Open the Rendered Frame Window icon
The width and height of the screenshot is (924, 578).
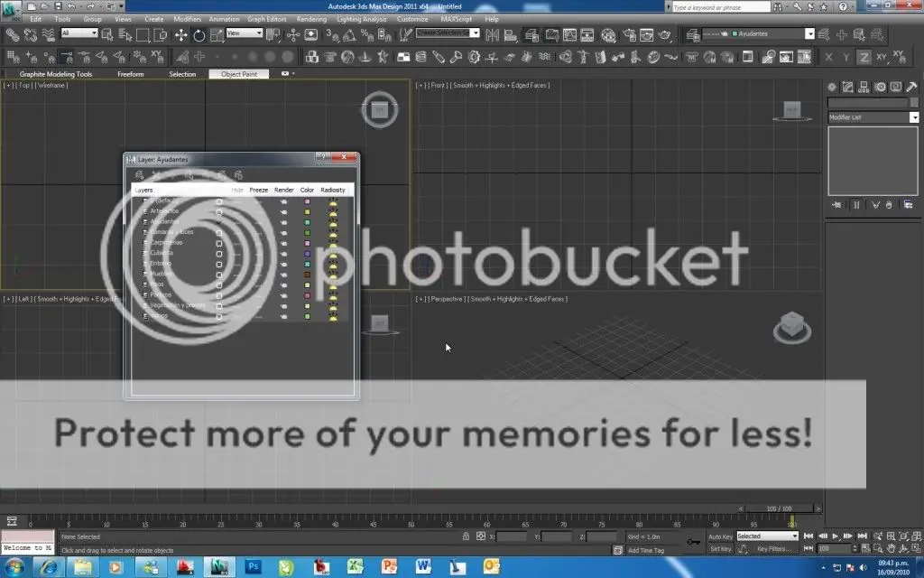coord(646,35)
